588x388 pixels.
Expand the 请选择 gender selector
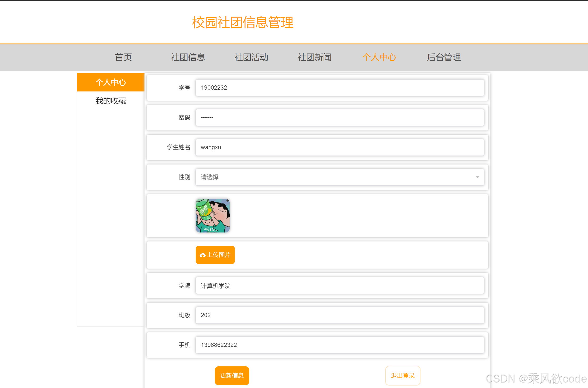point(340,177)
